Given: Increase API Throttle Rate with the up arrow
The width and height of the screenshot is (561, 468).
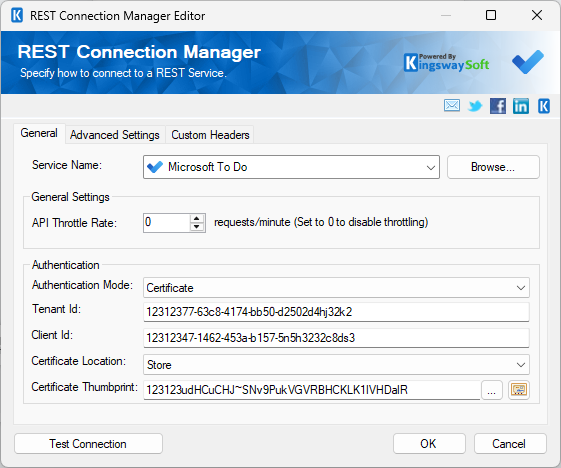Looking at the screenshot, I should (197, 219).
